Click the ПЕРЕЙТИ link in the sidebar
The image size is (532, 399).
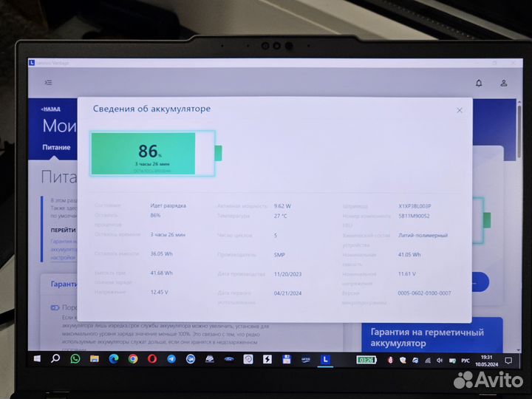click(x=63, y=230)
